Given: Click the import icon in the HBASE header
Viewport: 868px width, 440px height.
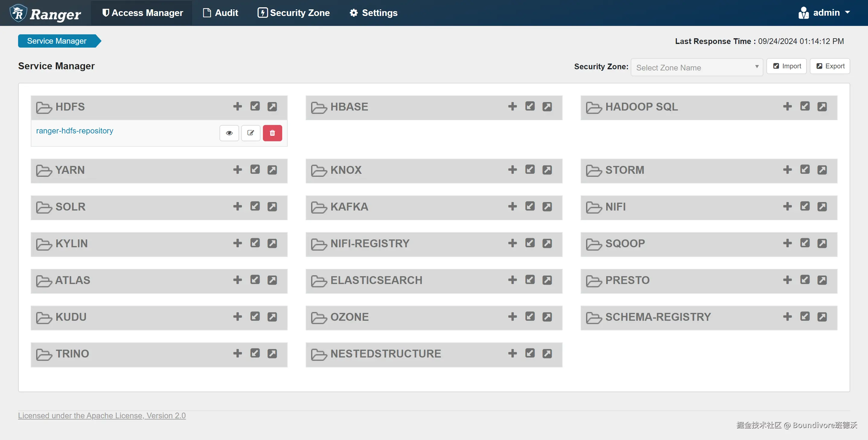Looking at the screenshot, I should [530, 106].
